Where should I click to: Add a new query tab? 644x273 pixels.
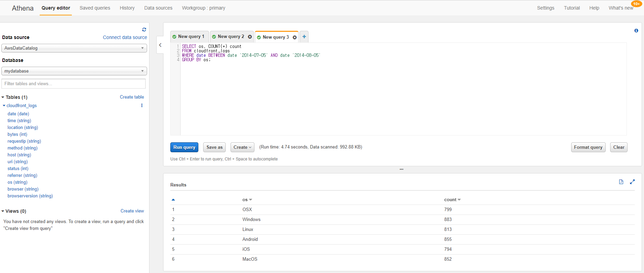(x=304, y=37)
